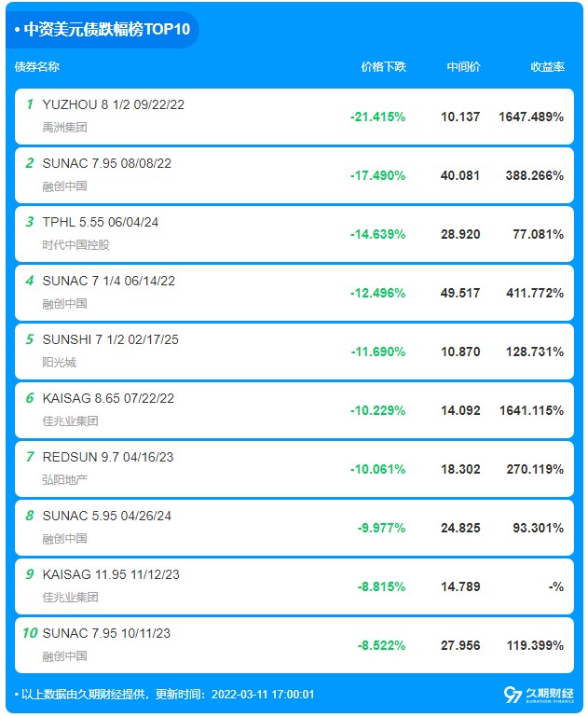Click the 债券名称 column header

[x=37, y=67]
